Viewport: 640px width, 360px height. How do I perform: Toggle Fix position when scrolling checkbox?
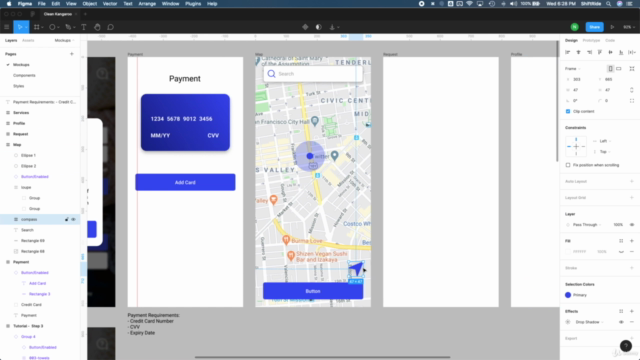pyautogui.click(x=568, y=165)
